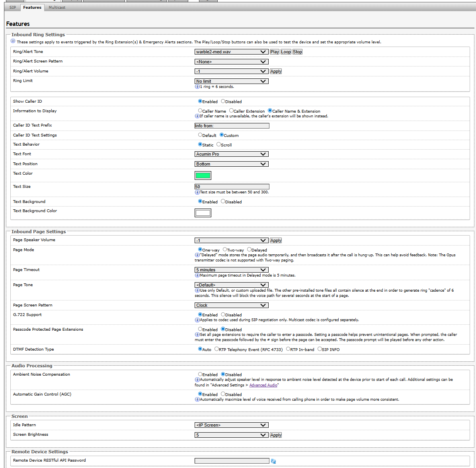This screenshot has height=468, width=476.
Task: Click info icon under Information to Display options
Action: [x=197, y=116]
